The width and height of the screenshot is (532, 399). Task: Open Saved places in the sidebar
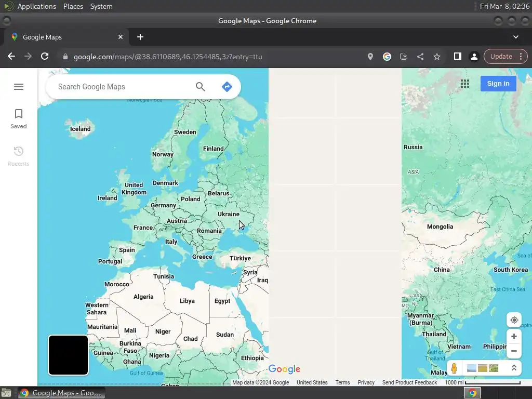(x=19, y=119)
